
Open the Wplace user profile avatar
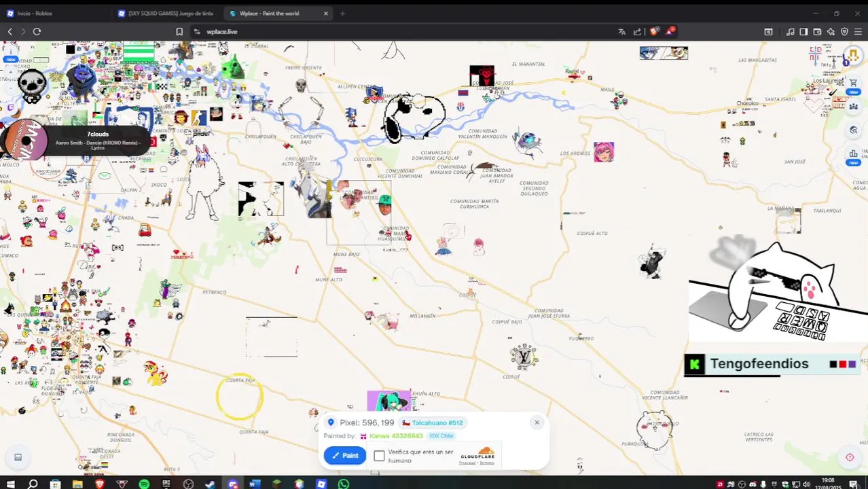click(x=852, y=56)
